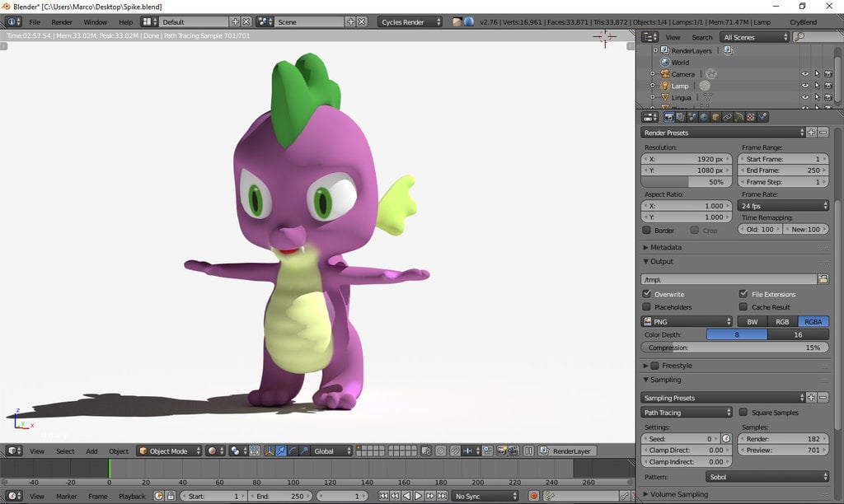Open the Path Tracing integrator dropdown

[687, 412]
